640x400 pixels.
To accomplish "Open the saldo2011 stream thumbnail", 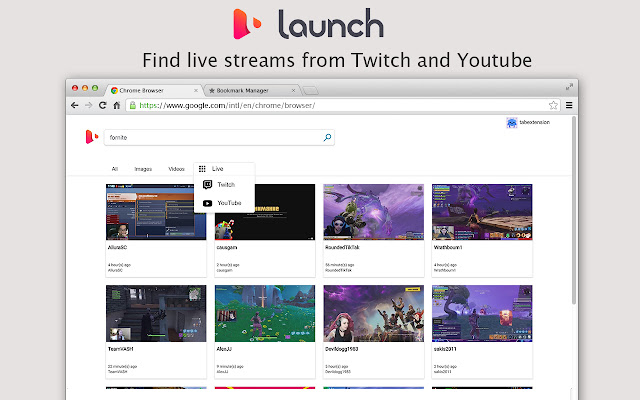I will 482,313.
